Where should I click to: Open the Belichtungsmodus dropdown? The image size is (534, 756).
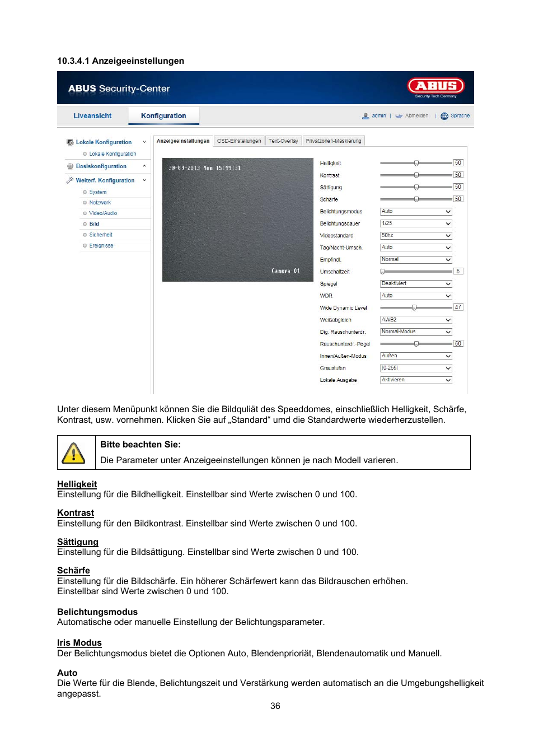[416, 212]
